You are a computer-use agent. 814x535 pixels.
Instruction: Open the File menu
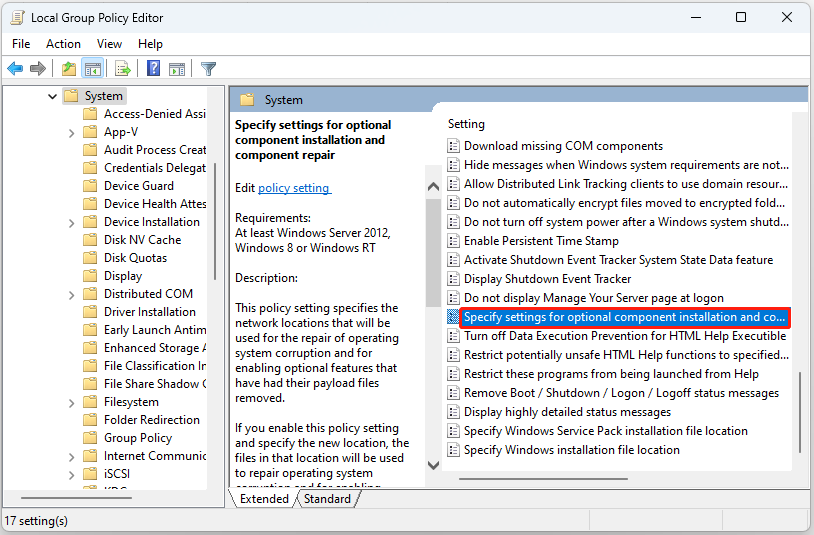(21, 44)
